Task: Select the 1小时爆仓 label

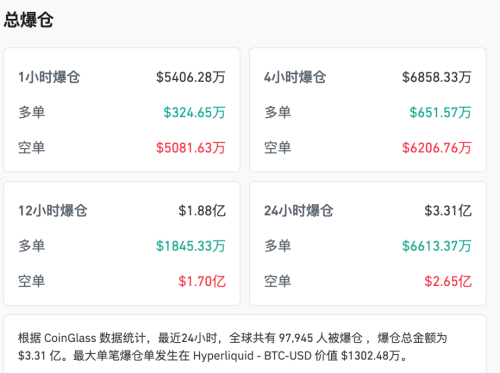Action: 49,77
